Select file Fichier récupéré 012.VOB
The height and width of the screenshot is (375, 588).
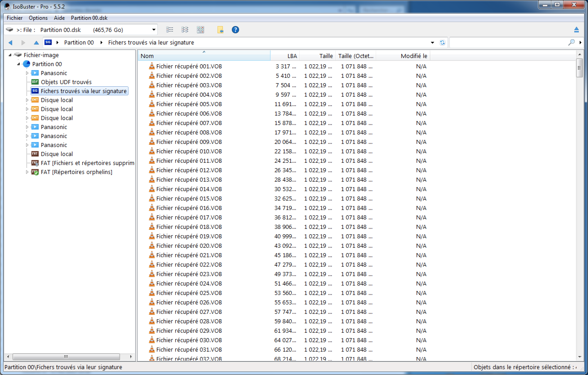click(189, 170)
